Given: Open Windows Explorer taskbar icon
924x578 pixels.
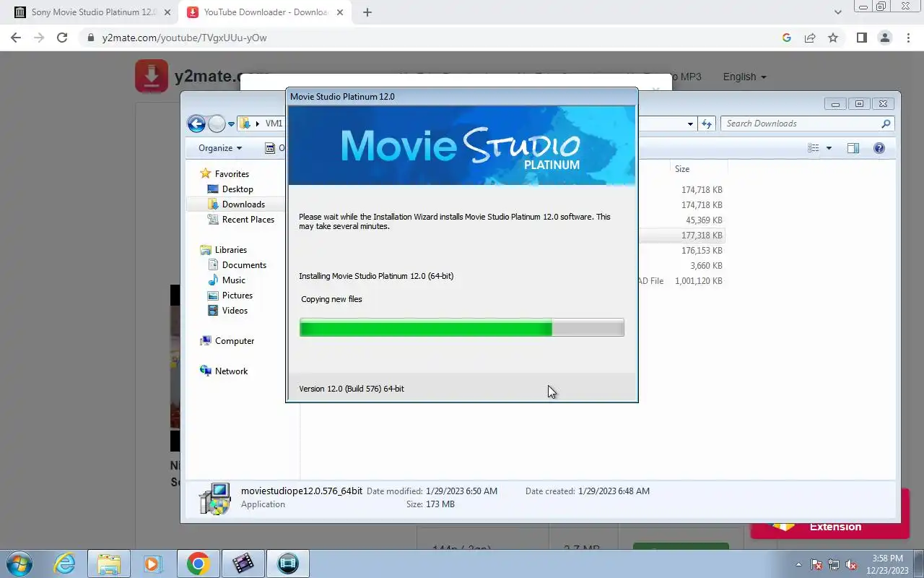Looking at the screenshot, I should click(x=108, y=564).
